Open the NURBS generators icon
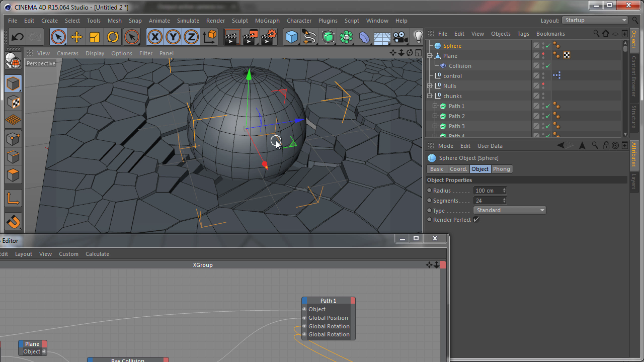 pyautogui.click(x=328, y=37)
